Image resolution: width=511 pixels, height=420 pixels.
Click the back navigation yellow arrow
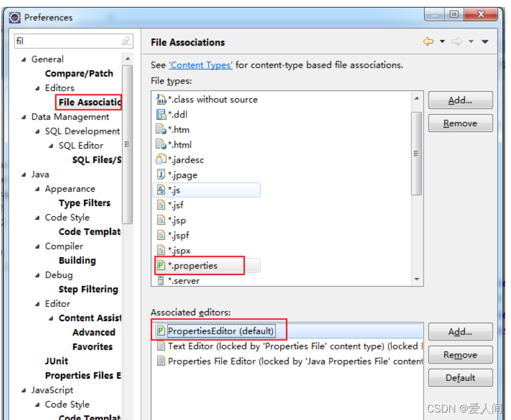[428, 41]
